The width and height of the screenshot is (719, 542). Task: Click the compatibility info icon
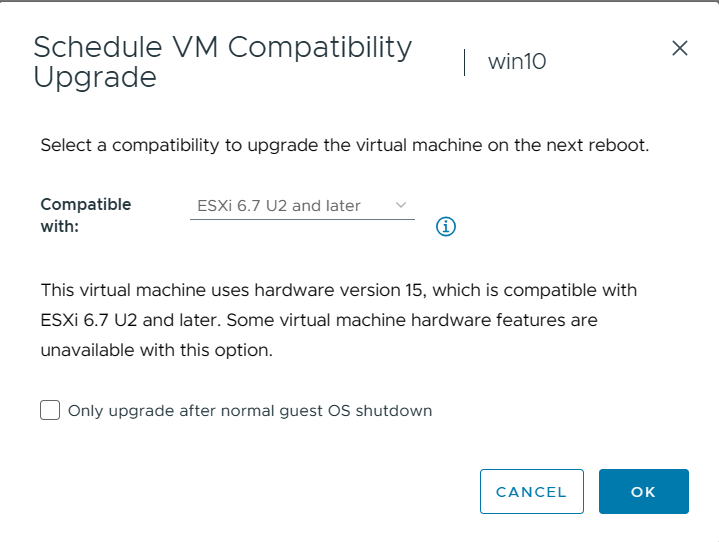(x=446, y=227)
